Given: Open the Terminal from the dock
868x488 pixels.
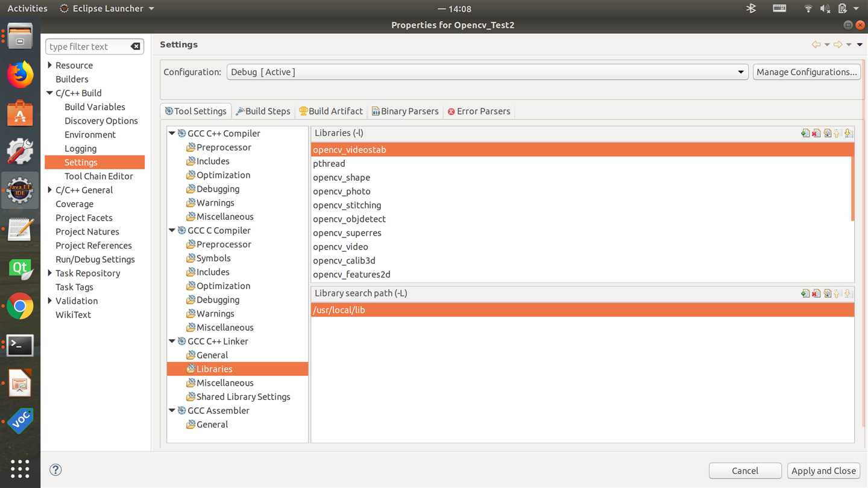Looking at the screenshot, I should coord(20,345).
